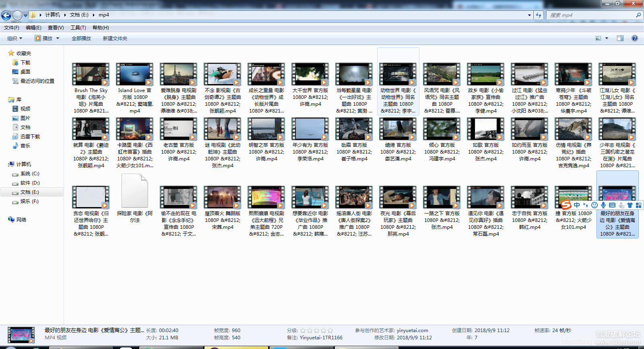Expand the 播放 options arrow

[58, 39]
